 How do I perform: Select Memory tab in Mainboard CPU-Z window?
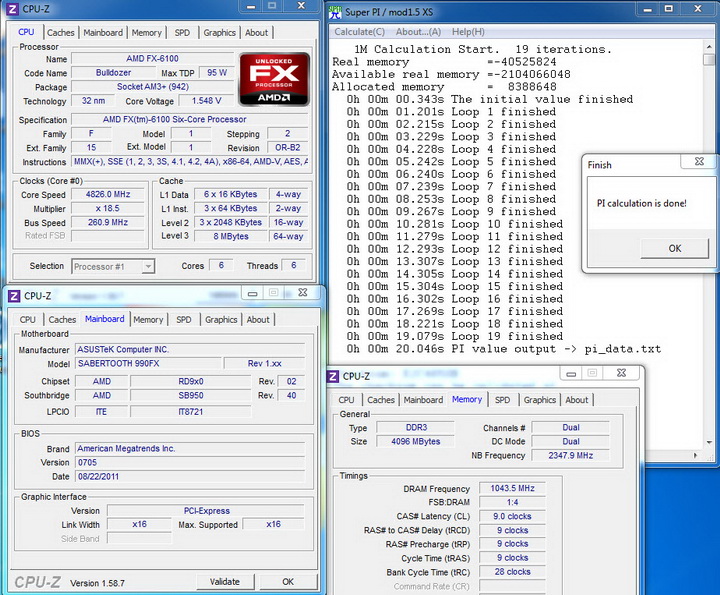pos(148,320)
